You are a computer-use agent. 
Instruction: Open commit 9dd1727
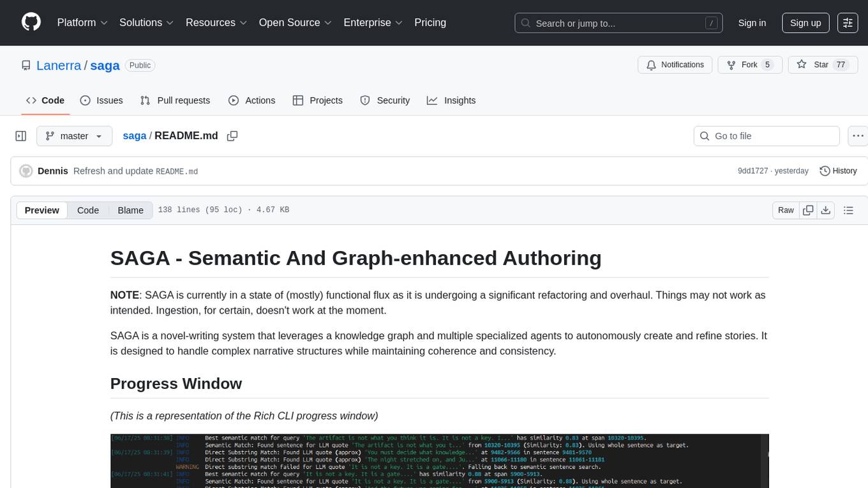coord(753,171)
